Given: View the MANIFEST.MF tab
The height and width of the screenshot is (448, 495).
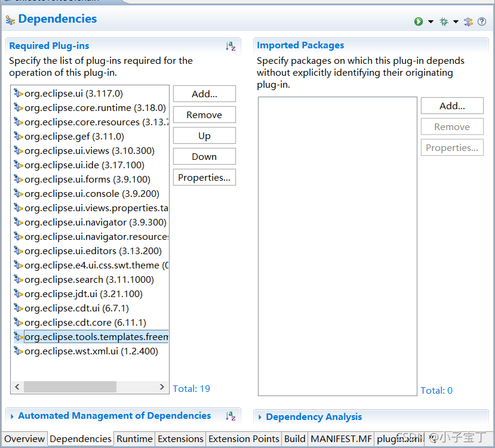Looking at the screenshot, I should 341,439.
